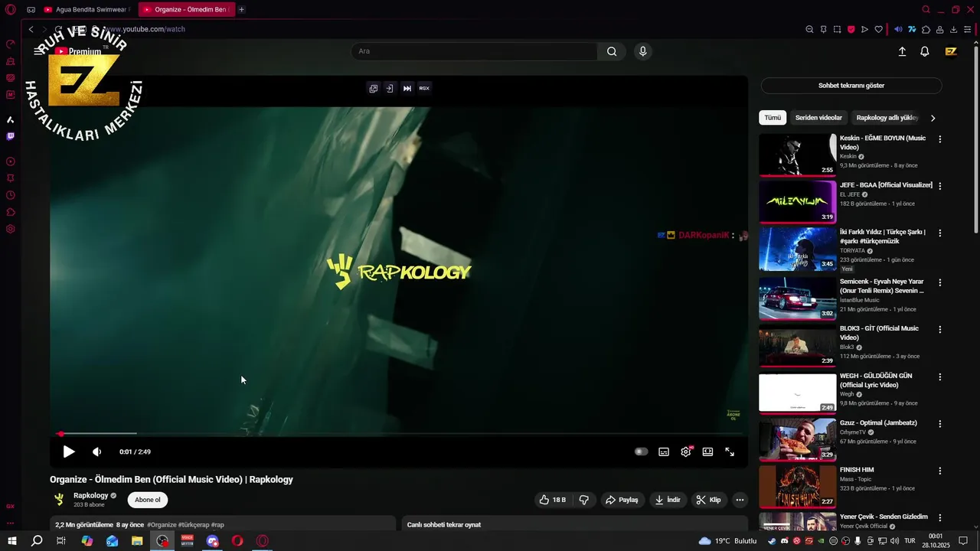Screen dimensions: 980x551
Task: Click 'Sohbet tekrarını göster' button
Action: [851, 86]
